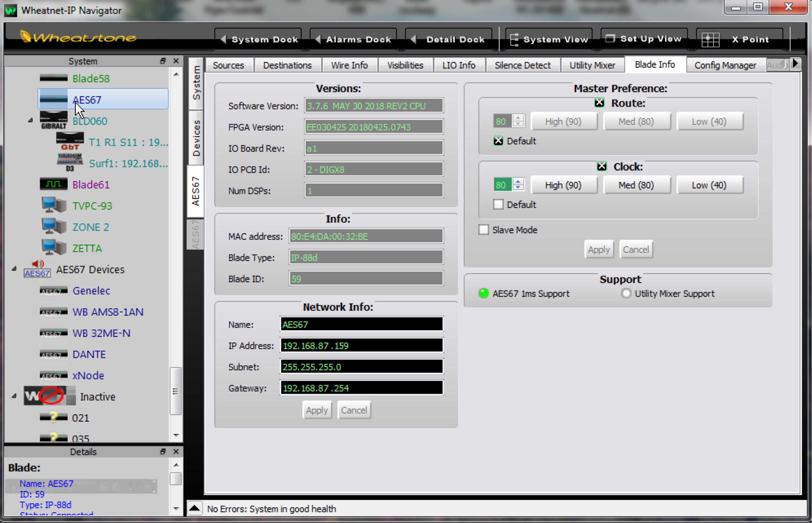Enable Slave Mode checkbox
Screen dimensions: 812x523
point(483,230)
